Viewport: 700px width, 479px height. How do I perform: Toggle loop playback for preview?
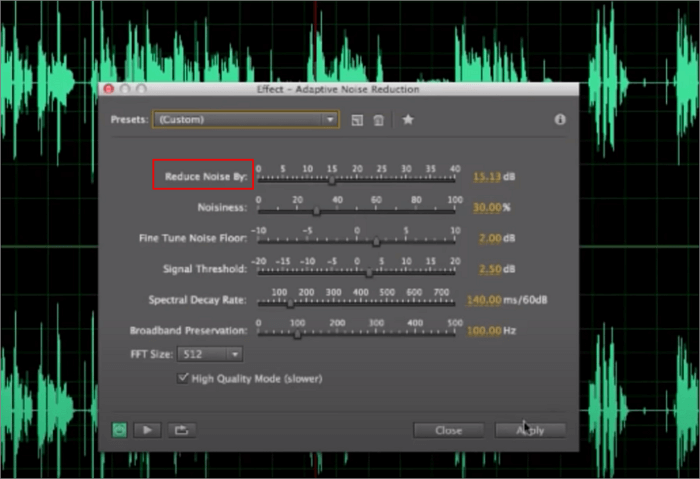click(181, 430)
